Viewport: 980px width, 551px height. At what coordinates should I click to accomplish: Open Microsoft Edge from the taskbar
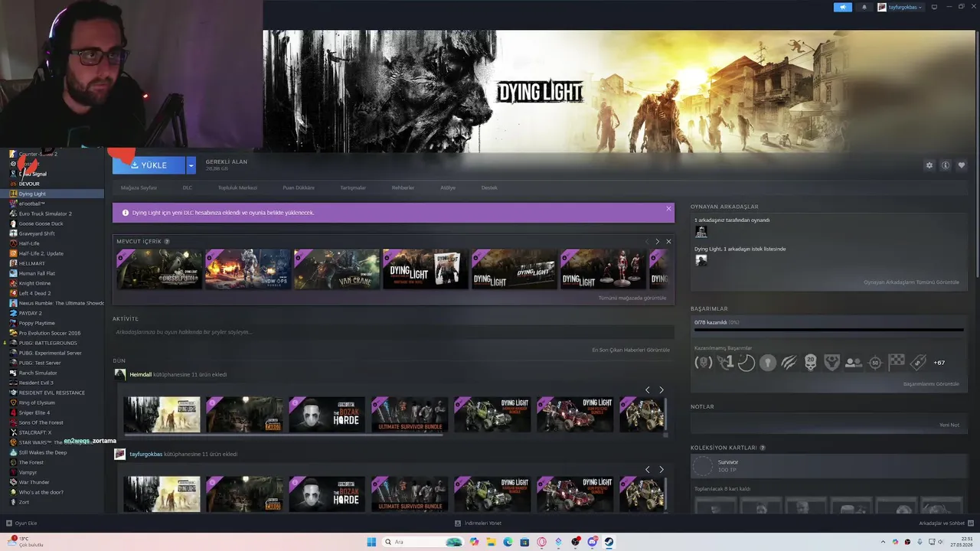click(x=508, y=542)
